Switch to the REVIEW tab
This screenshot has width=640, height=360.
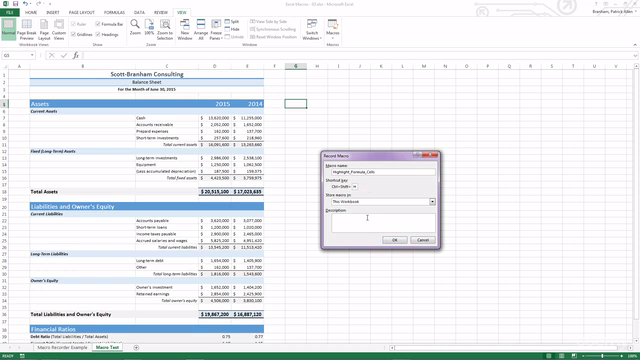tap(161, 13)
